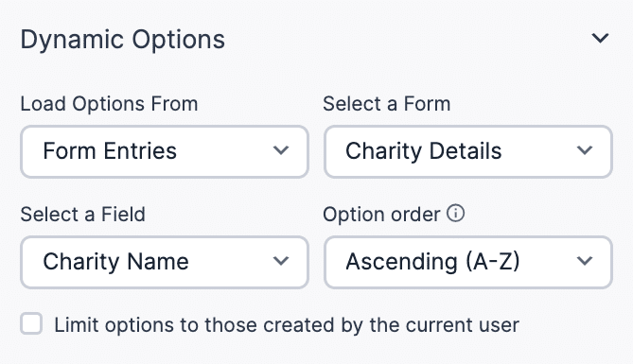The height and width of the screenshot is (364, 633).
Task: Select the 'Charity Name' value text
Action: [x=115, y=262]
